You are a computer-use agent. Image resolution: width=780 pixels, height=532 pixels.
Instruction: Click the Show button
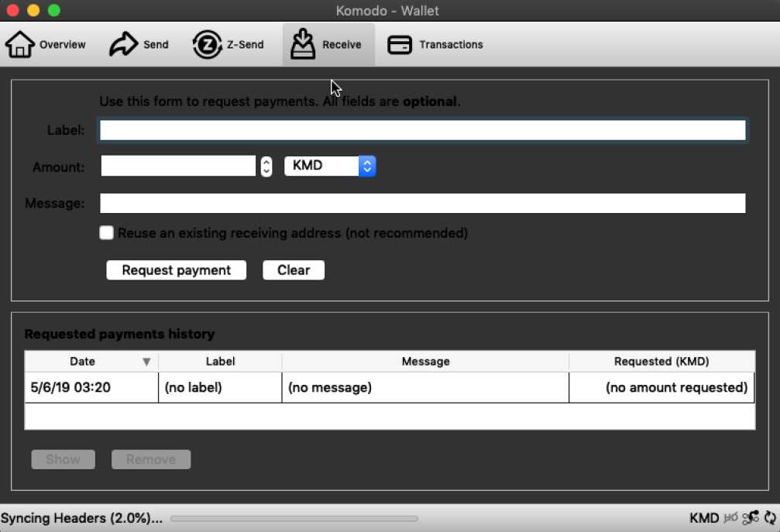pos(64,459)
